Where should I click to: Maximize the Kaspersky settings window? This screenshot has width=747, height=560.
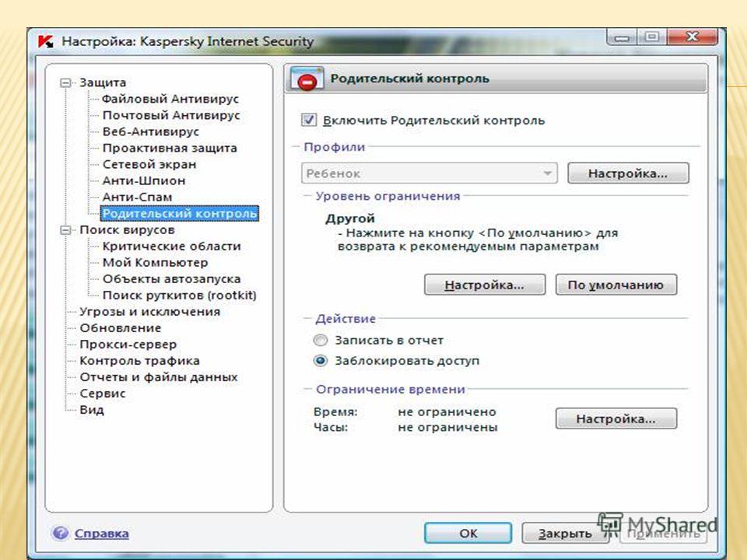652,37
